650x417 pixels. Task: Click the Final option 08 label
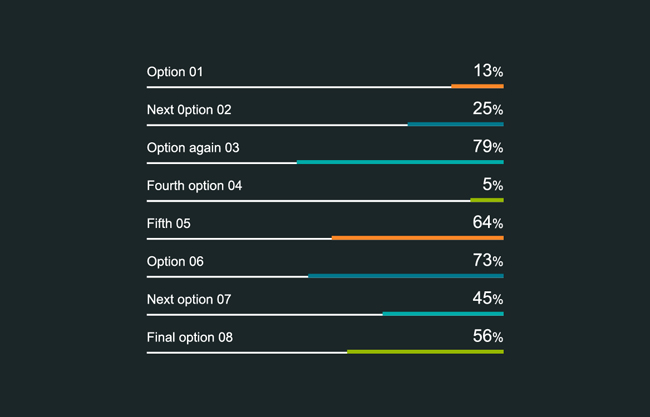(189, 337)
